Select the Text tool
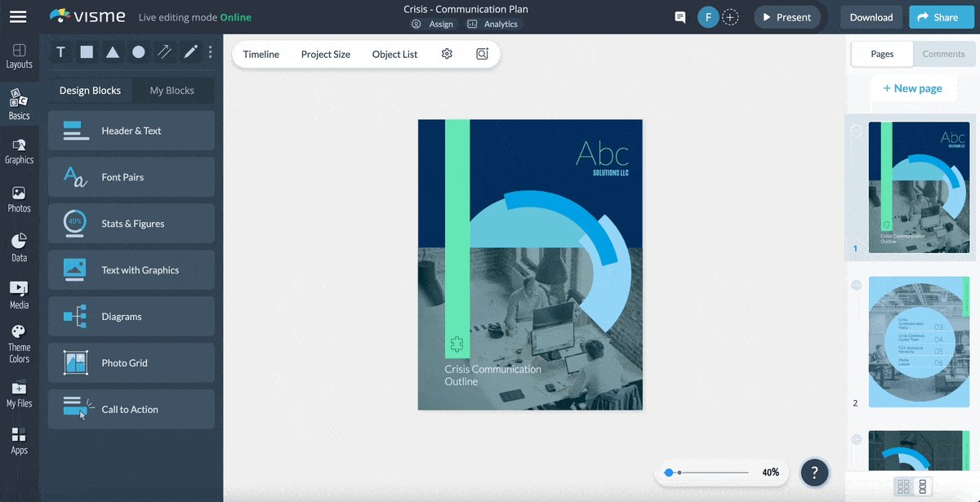The height and width of the screenshot is (502, 980). (x=60, y=51)
